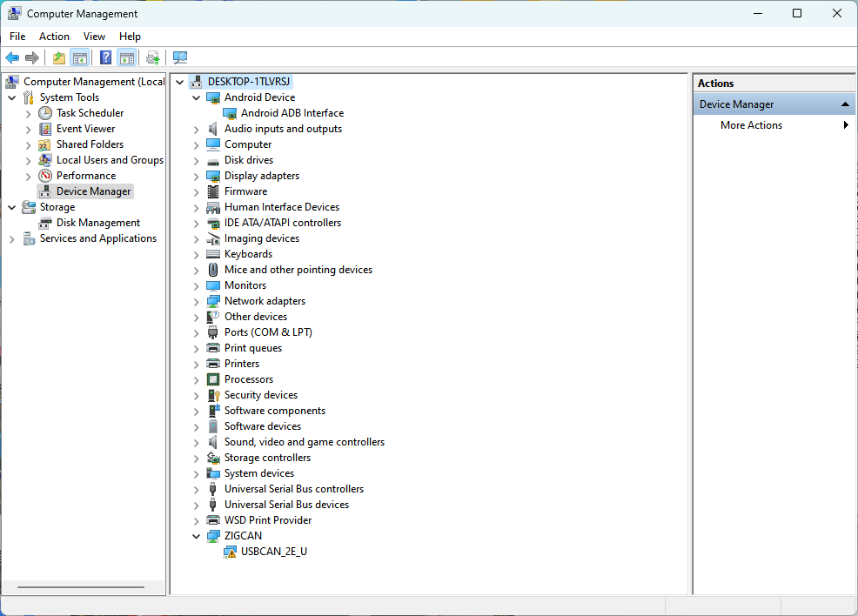Select the Android ADB Interface entry
This screenshot has width=858, height=616.
point(292,113)
